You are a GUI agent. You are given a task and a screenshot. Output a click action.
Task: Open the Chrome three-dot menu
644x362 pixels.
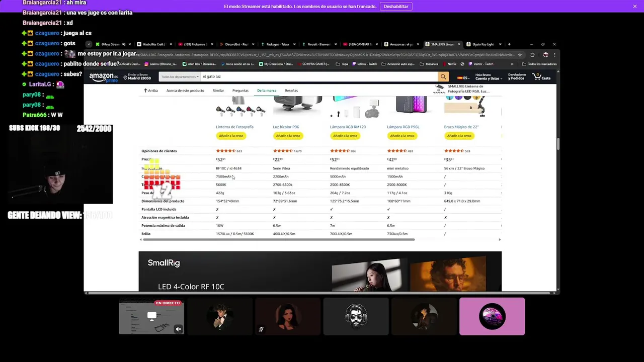554,55
